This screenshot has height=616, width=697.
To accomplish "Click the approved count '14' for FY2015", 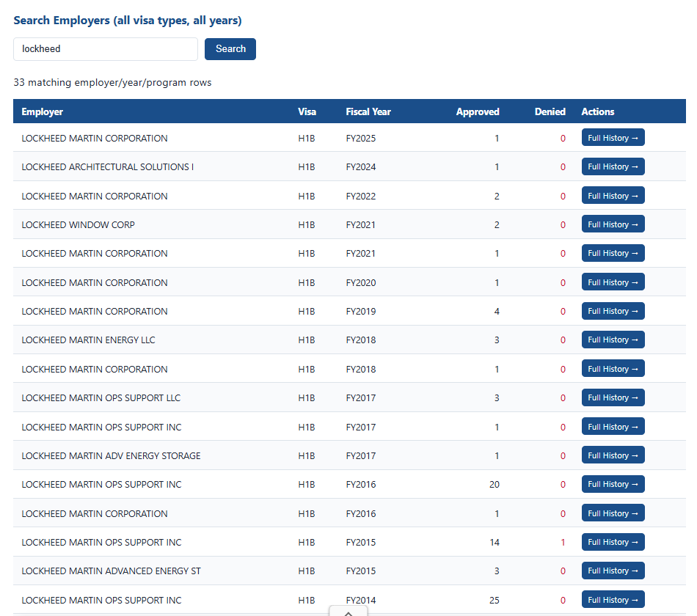I will pyautogui.click(x=495, y=542).
